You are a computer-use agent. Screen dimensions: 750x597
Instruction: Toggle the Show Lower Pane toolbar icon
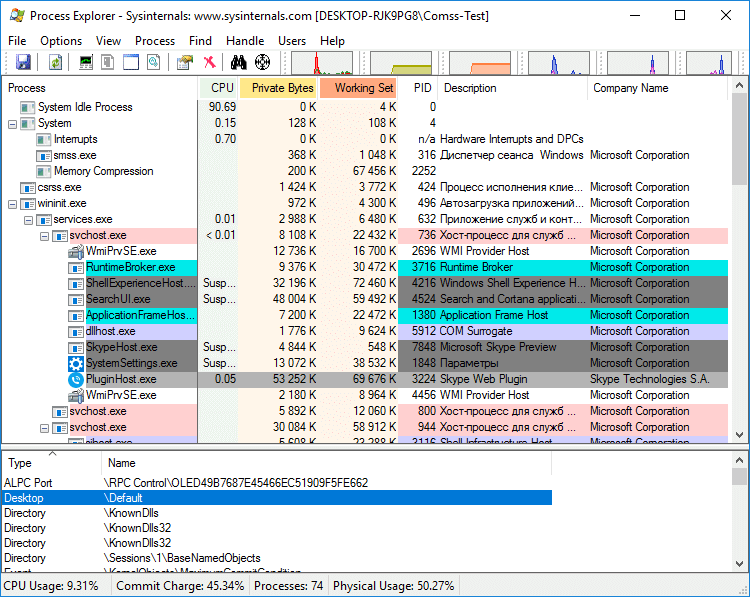131,62
